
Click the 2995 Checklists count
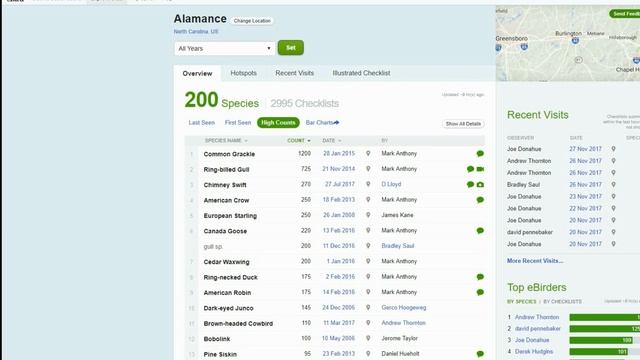[304, 104]
